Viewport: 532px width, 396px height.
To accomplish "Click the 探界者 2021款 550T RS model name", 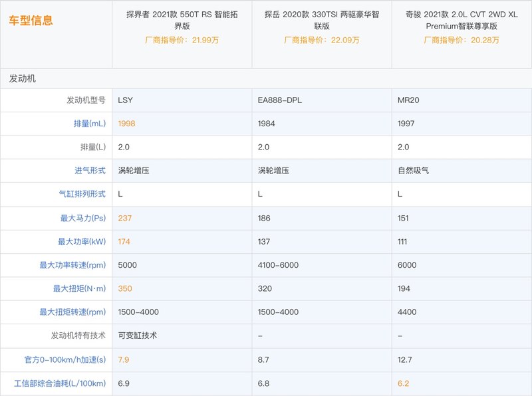I will click(x=182, y=20).
